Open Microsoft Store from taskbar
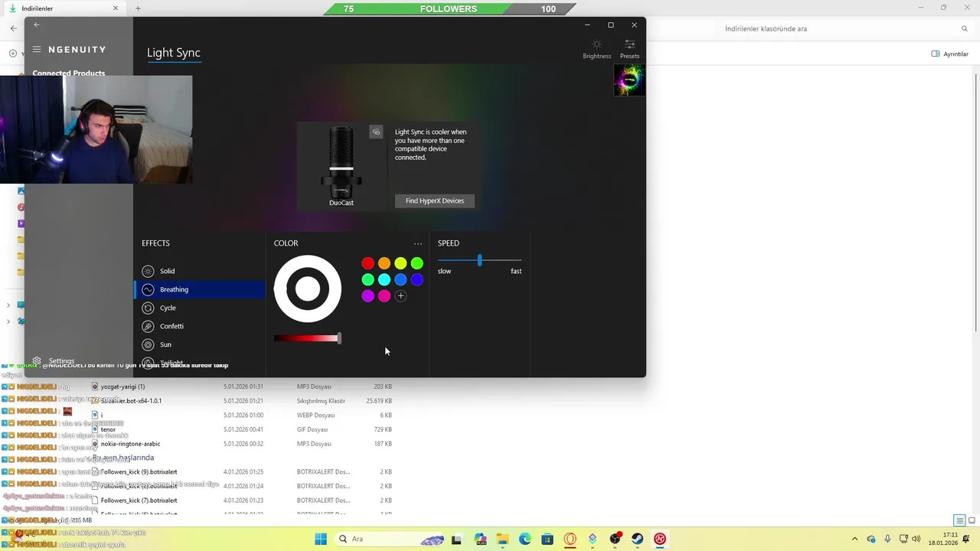Viewport: 980px width, 551px height. 547,539
